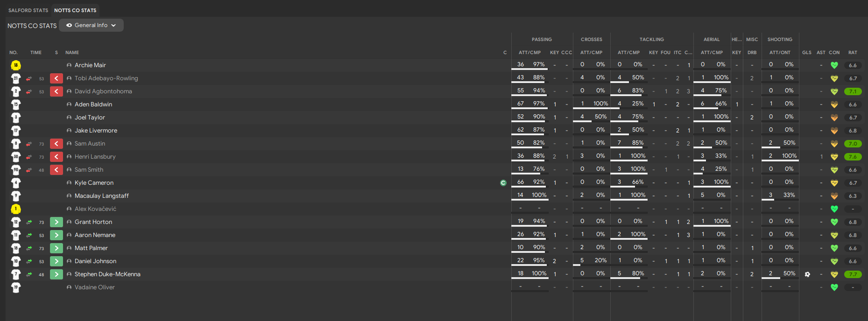Click Matt Palmer's green condition heart
The height and width of the screenshot is (321, 868).
click(834, 248)
